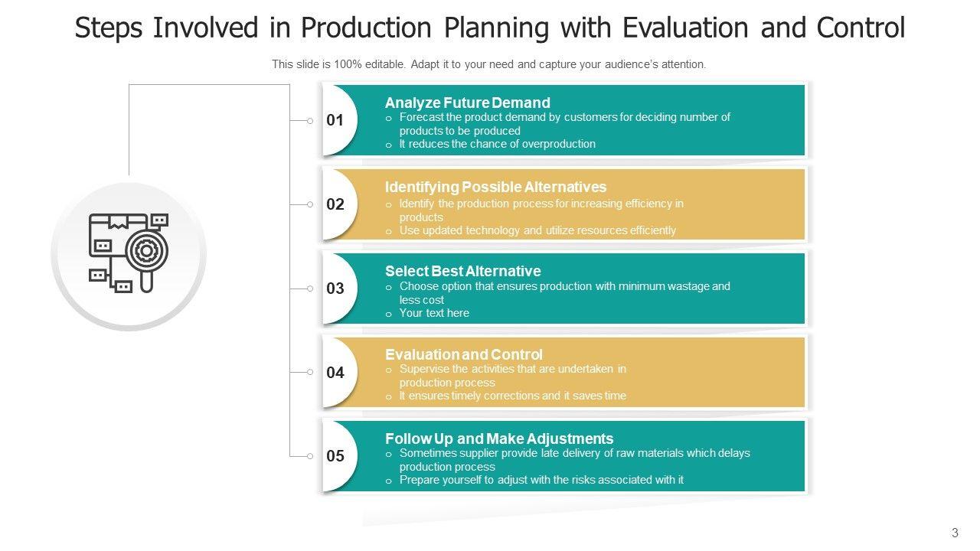Viewport: 980px width, 551px height.
Task: Click the 'Your text here' placeholder bullet
Action: tap(434, 313)
